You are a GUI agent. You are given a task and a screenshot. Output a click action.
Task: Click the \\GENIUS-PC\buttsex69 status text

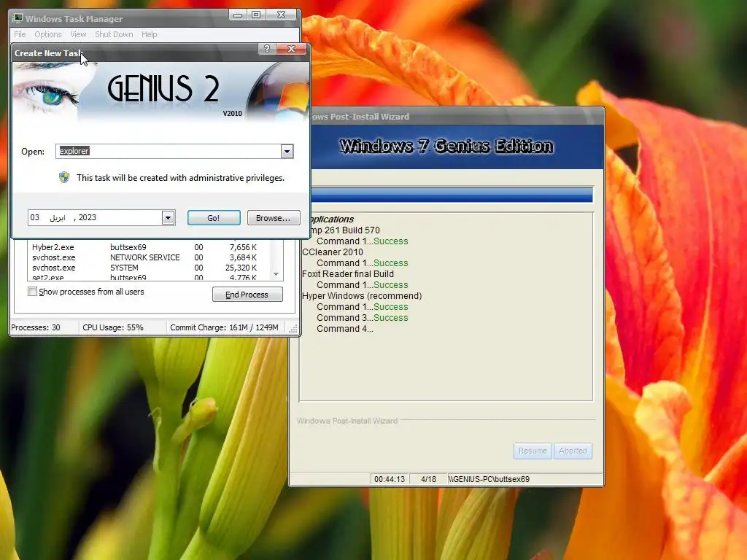click(x=489, y=479)
